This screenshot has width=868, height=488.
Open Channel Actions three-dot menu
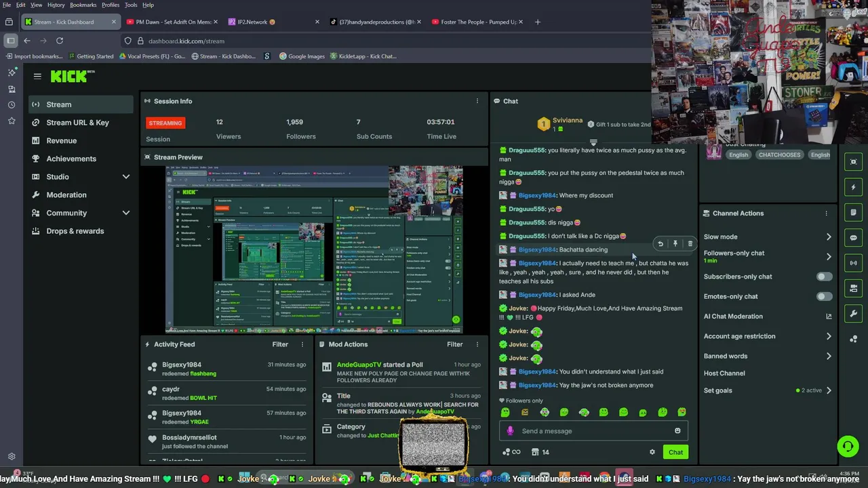tap(826, 213)
